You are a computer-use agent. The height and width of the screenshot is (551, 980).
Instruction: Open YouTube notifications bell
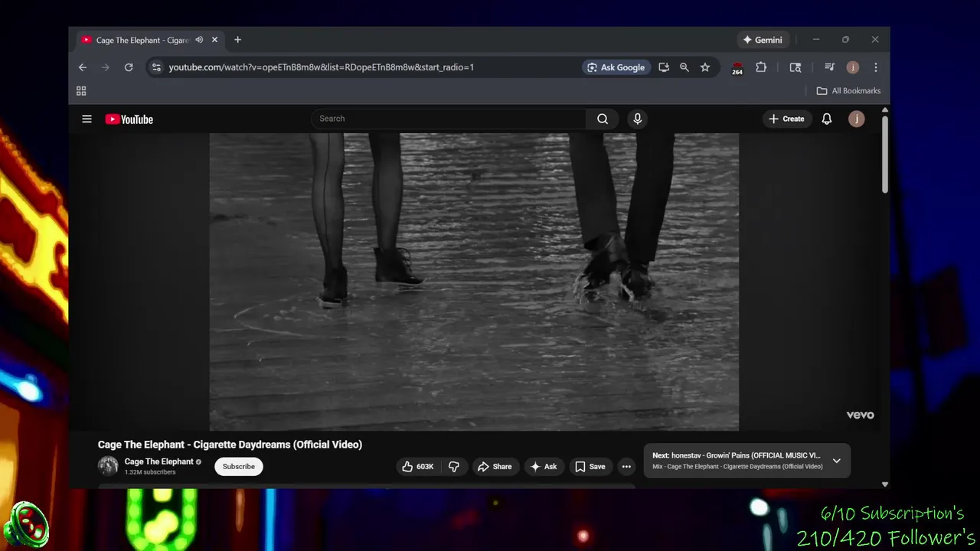pyautogui.click(x=827, y=119)
